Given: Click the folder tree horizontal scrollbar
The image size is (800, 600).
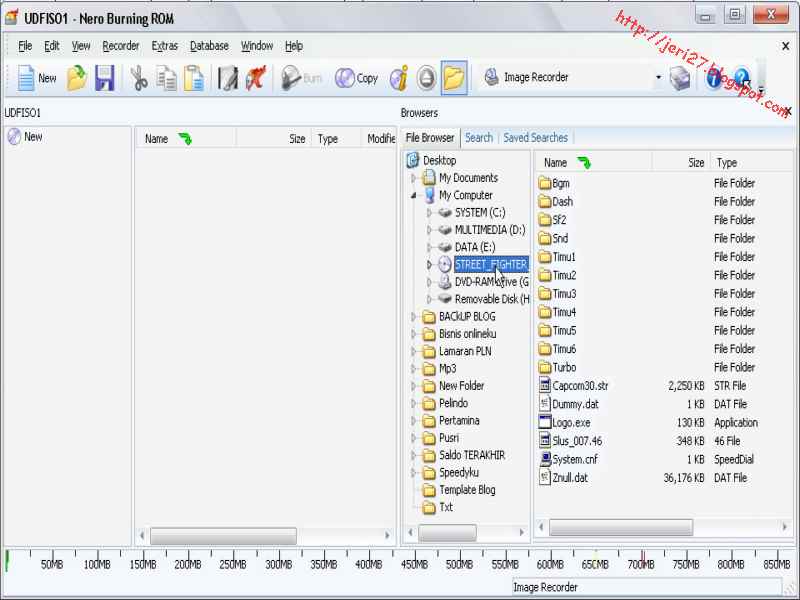Looking at the screenshot, I should point(447,533).
